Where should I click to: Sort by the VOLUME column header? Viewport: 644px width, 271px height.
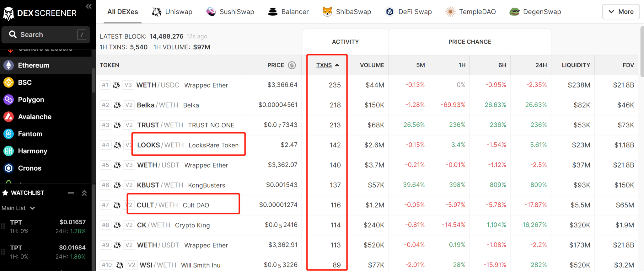tap(372, 65)
